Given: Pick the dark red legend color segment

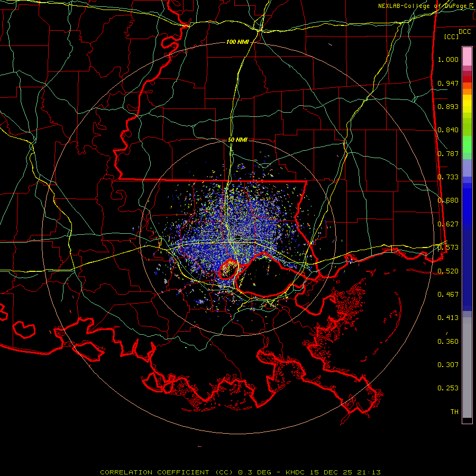Looking at the screenshot, I should 467,79.
